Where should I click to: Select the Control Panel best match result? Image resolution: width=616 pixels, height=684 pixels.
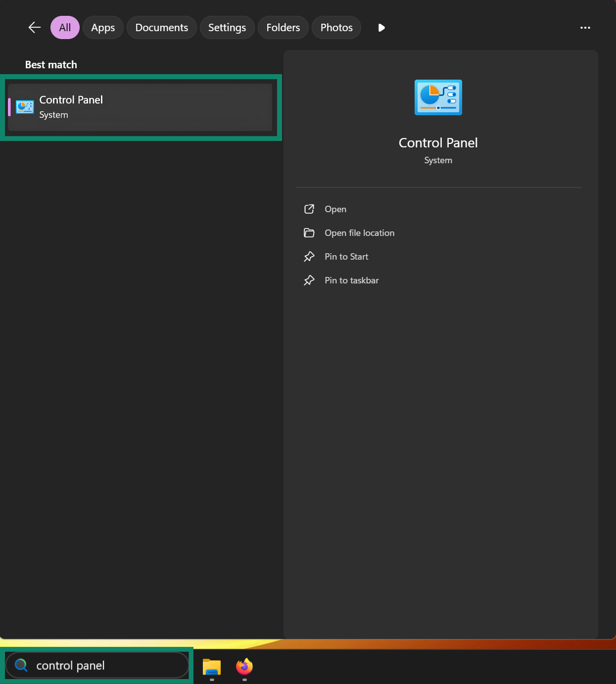140,107
